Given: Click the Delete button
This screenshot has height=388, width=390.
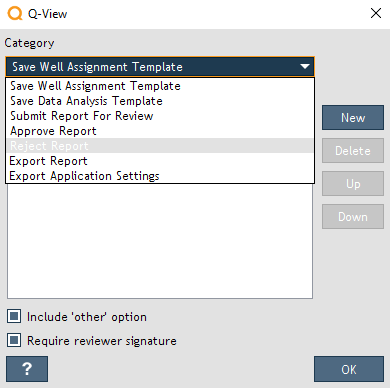Looking at the screenshot, I should [x=353, y=151].
